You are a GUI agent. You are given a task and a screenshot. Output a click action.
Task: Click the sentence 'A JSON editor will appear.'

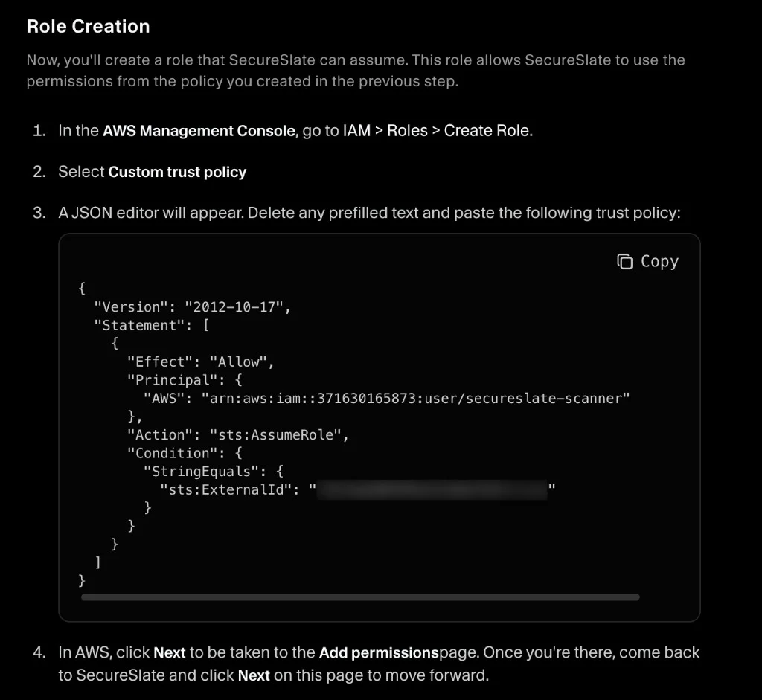click(151, 213)
